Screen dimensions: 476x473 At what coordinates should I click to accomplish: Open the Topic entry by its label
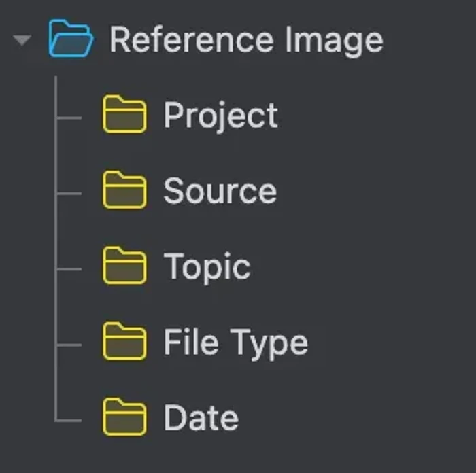pyautogui.click(x=207, y=267)
